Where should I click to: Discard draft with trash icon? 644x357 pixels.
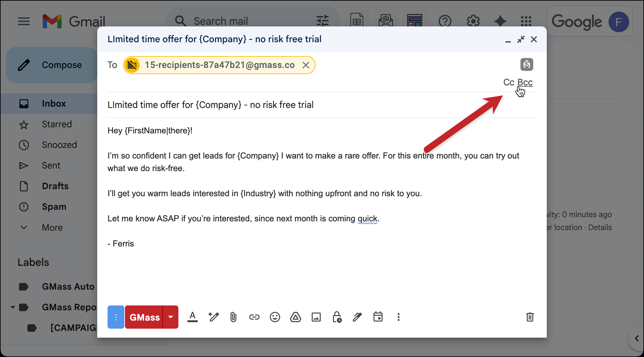[x=530, y=317]
